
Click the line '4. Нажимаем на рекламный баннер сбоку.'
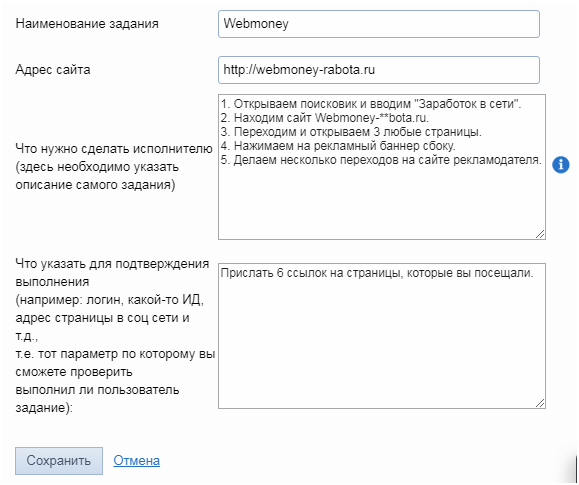click(x=338, y=146)
